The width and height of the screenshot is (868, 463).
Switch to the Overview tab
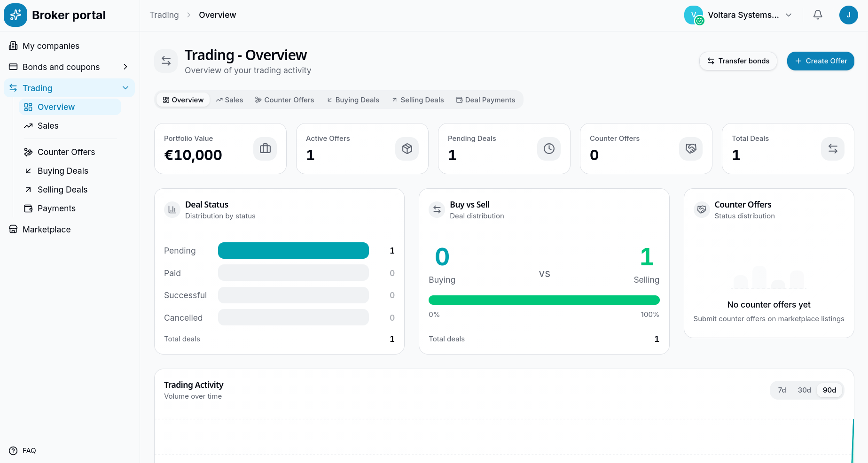[x=183, y=100]
